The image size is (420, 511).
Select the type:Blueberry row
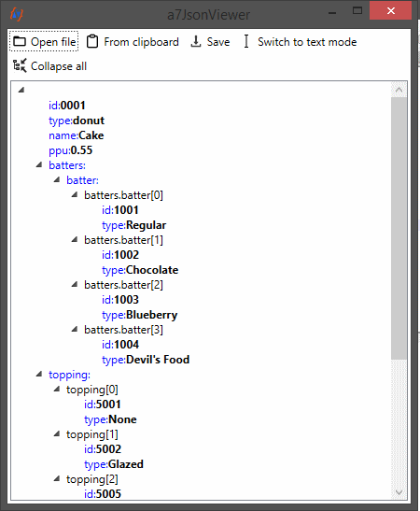(140, 315)
